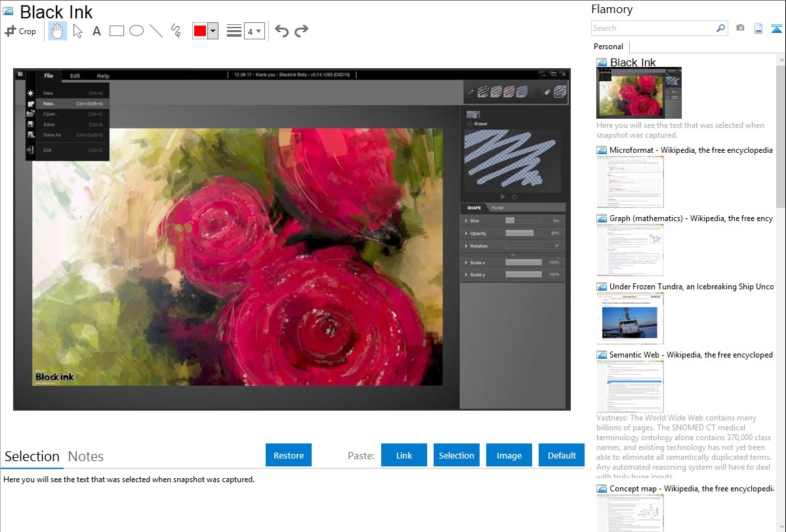Click the blue upload arrow icon

click(x=776, y=28)
